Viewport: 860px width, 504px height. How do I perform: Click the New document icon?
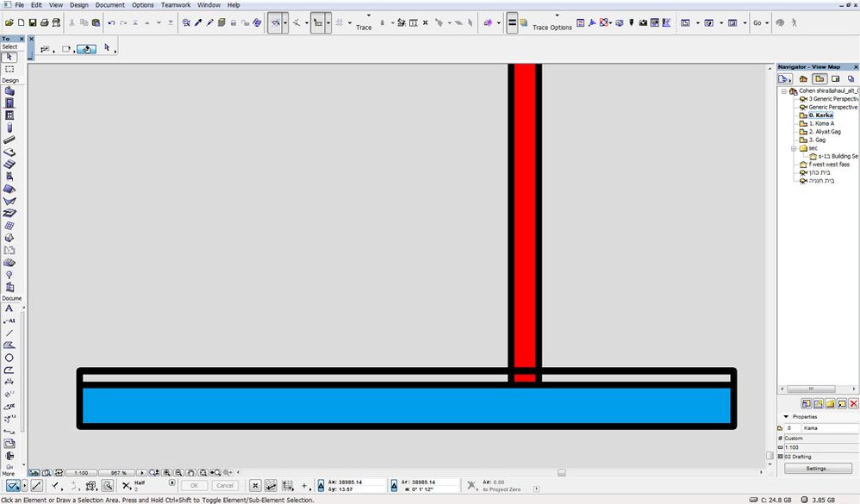21,22
